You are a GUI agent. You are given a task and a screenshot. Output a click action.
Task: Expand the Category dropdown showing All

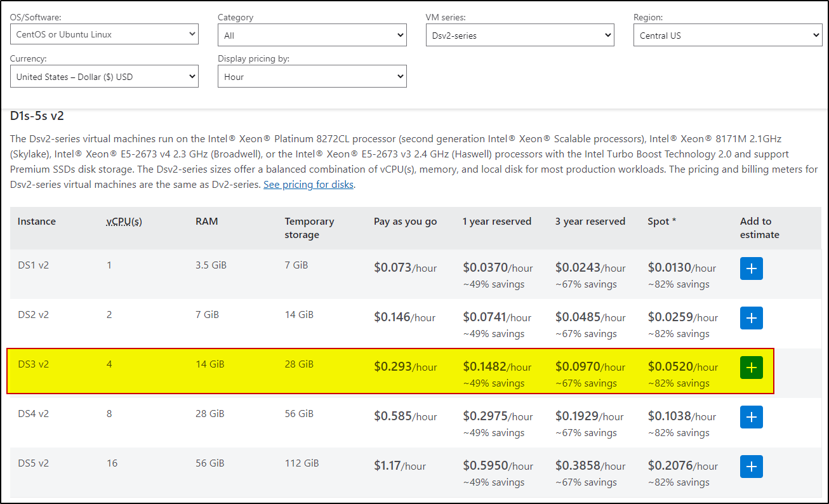click(x=312, y=36)
